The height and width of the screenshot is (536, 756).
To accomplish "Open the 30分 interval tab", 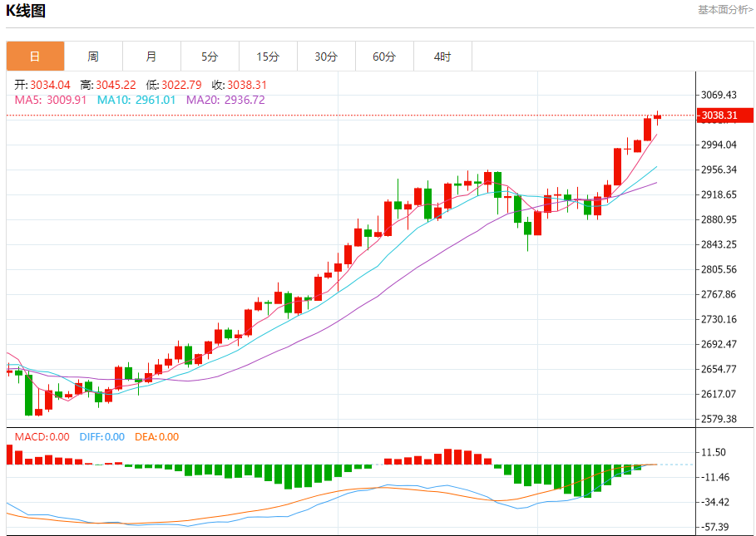I will click(326, 57).
